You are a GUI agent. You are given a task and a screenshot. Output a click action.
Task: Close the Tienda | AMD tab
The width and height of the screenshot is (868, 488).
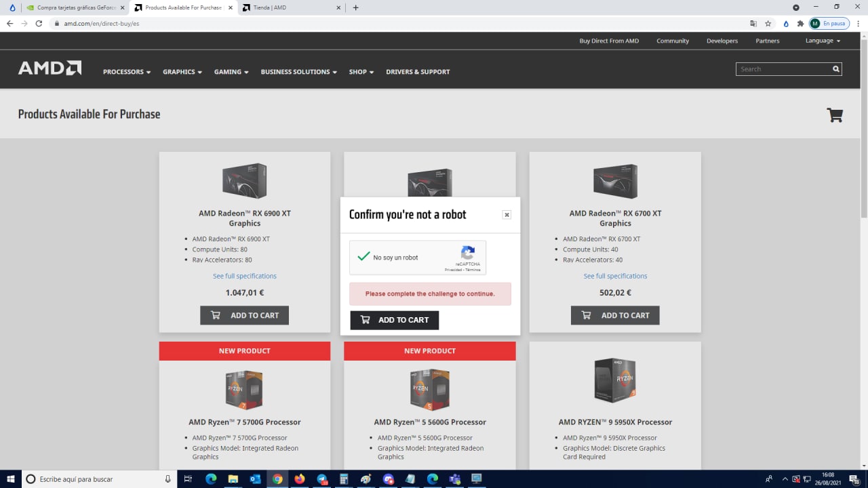[338, 7]
